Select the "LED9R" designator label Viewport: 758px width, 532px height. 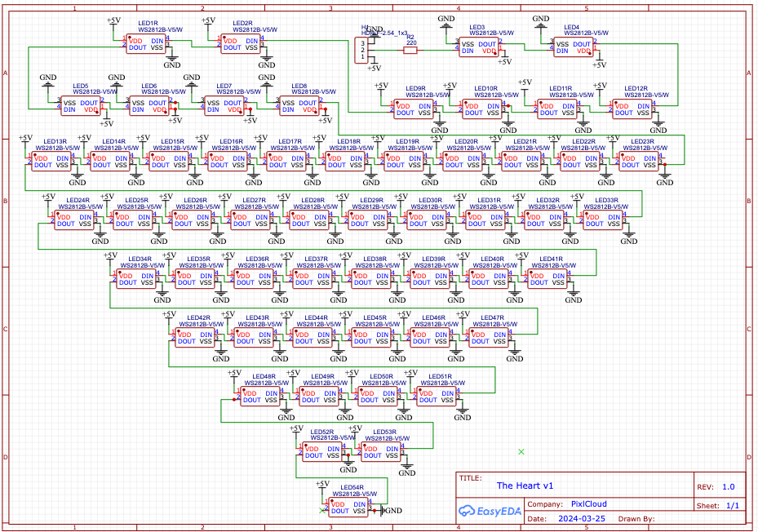coord(416,88)
